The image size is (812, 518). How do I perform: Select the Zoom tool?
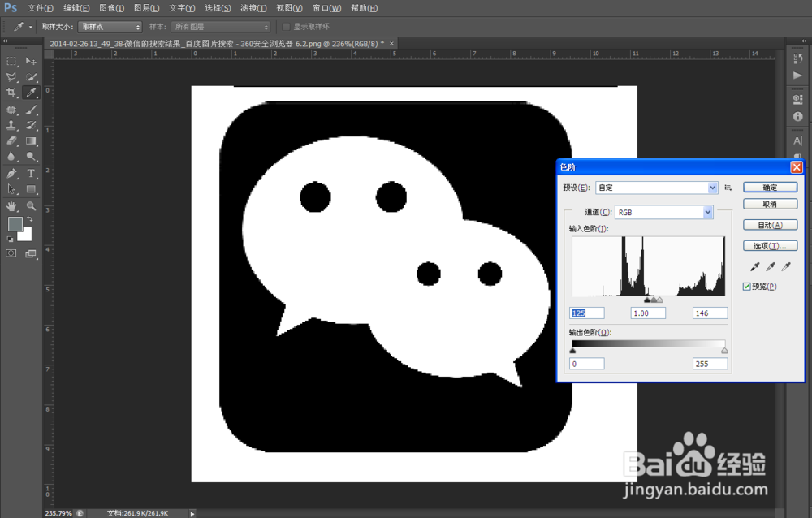tap(31, 206)
